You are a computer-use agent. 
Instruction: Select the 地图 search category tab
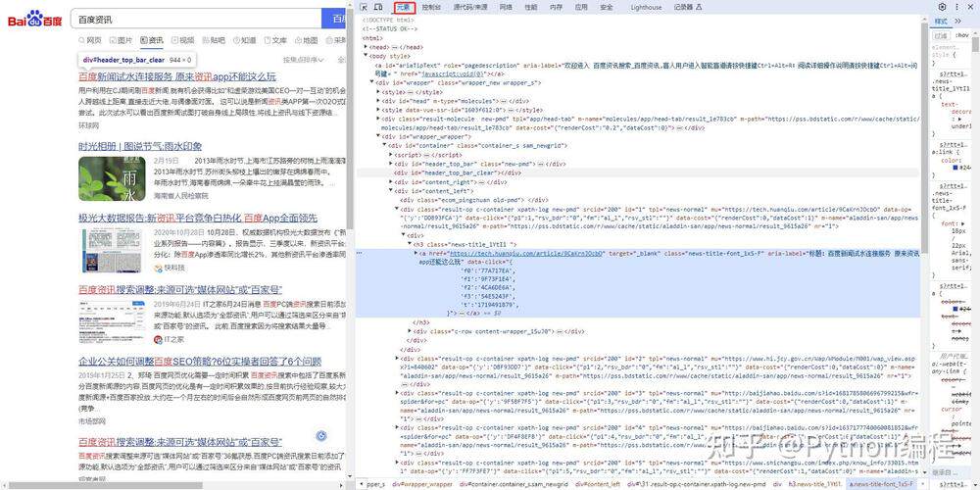[307, 40]
